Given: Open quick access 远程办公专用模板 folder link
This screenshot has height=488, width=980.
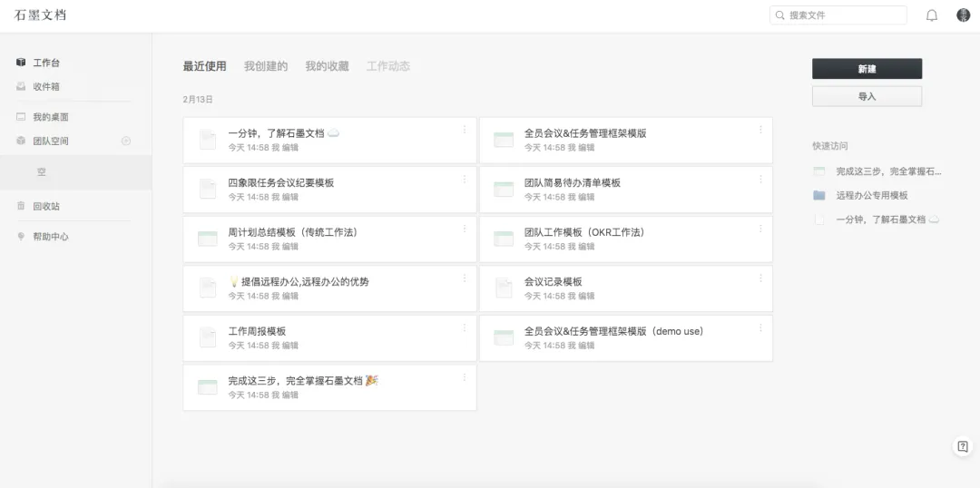Looking at the screenshot, I should click(872, 196).
